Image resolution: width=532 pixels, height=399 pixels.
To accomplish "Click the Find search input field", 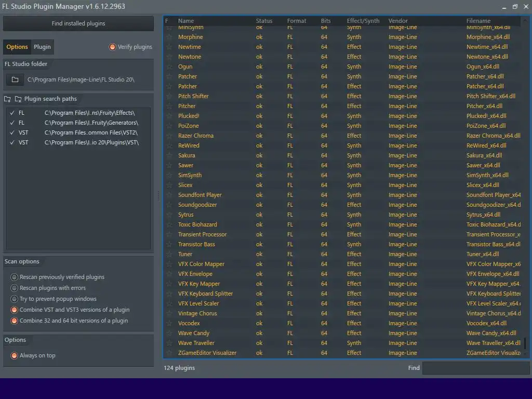I will pos(476,368).
